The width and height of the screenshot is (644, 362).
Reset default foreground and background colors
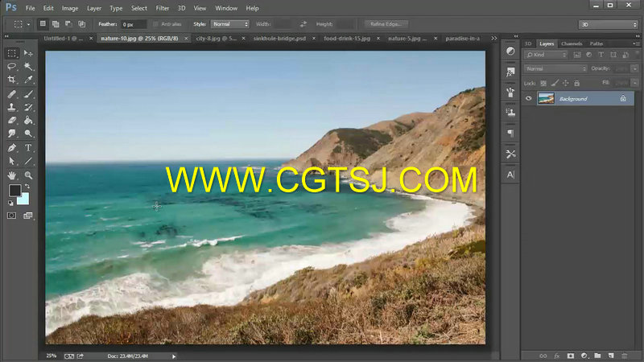pyautogui.click(x=10, y=204)
